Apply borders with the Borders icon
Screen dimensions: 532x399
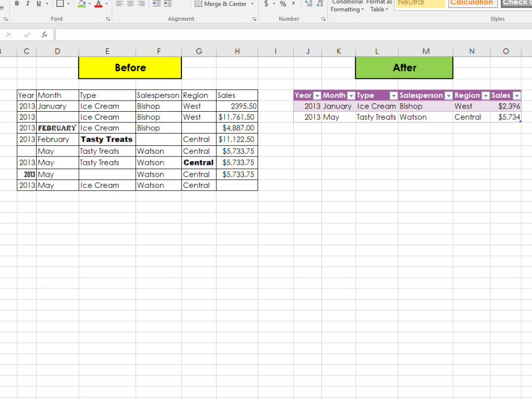(x=60, y=4)
